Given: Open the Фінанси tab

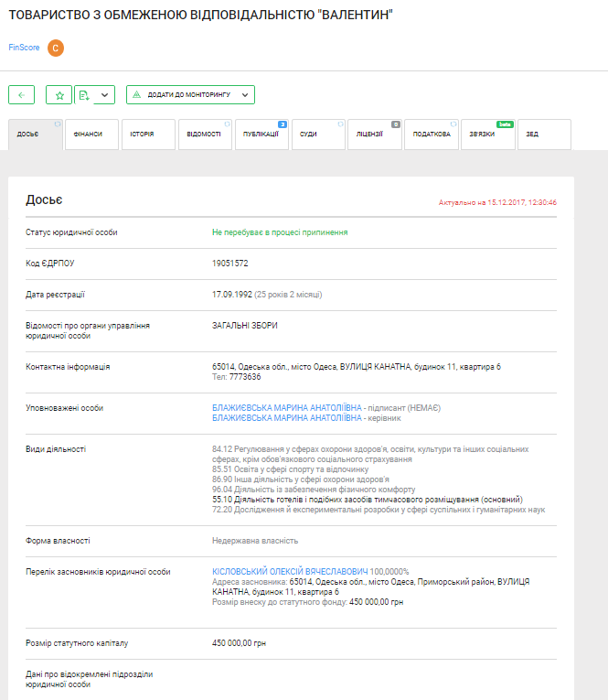Looking at the screenshot, I should [x=89, y=135].
